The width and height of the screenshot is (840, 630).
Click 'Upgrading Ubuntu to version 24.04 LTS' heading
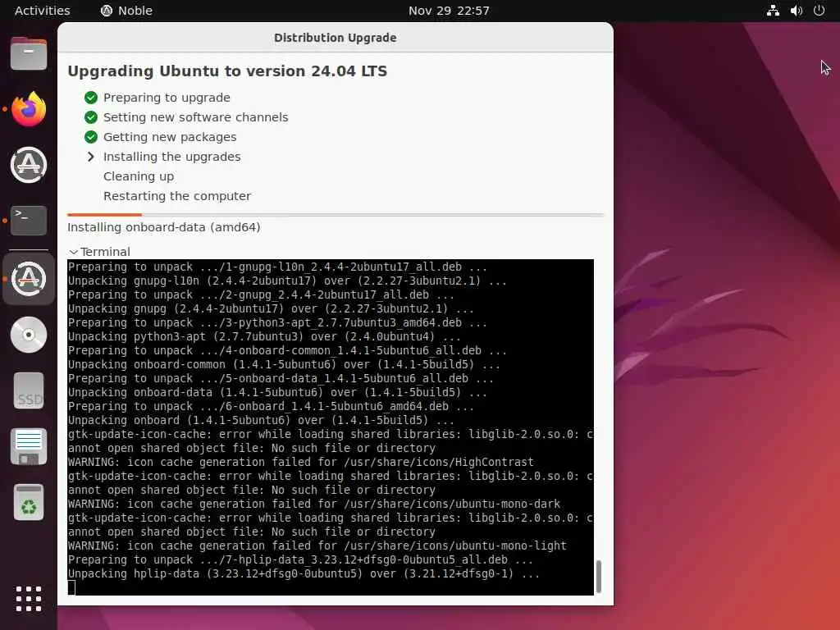pyautogui.click(x=227, y=71)
